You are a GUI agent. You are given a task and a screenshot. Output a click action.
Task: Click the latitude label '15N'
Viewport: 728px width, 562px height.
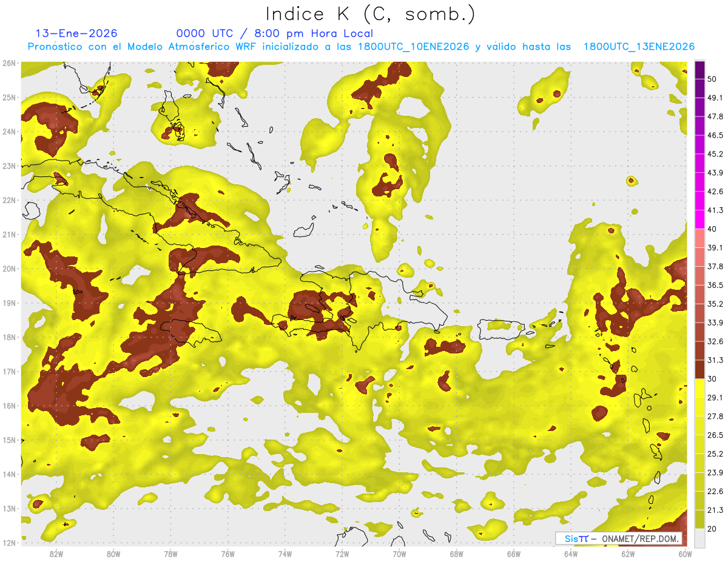pyautogui.click(x=9, y=440)
